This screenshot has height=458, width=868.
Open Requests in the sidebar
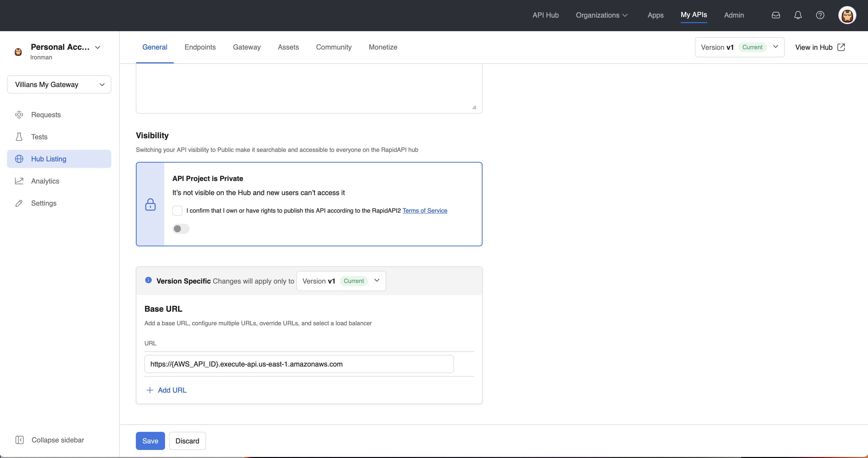coord(59,115)
